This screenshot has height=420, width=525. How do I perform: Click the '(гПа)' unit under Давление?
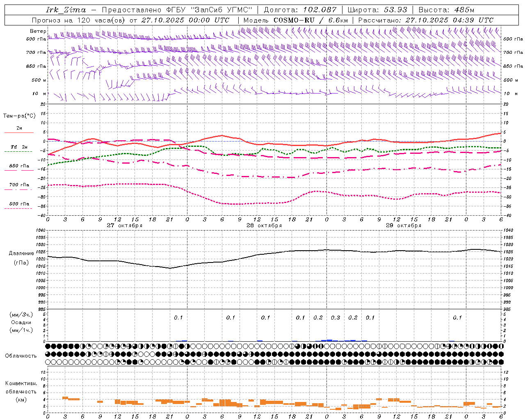[21, 263]
